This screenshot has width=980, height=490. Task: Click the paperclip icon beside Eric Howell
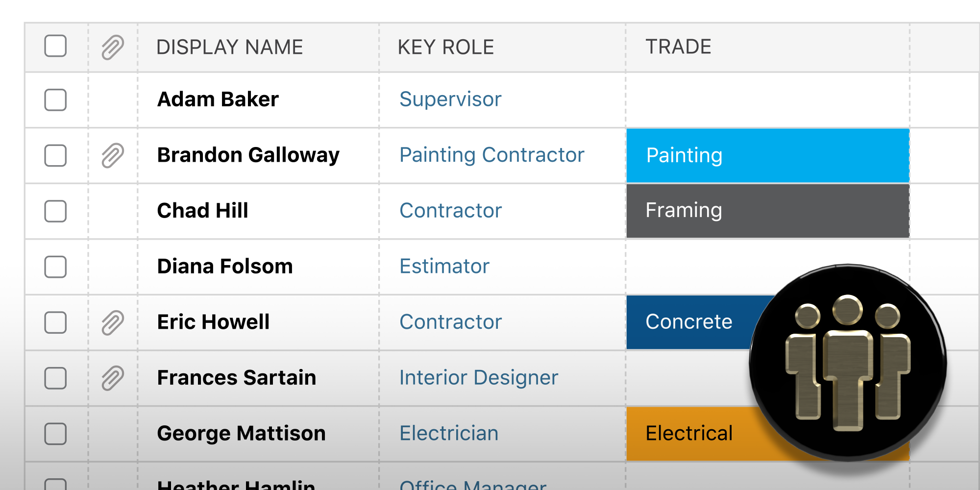coord(112,322)
